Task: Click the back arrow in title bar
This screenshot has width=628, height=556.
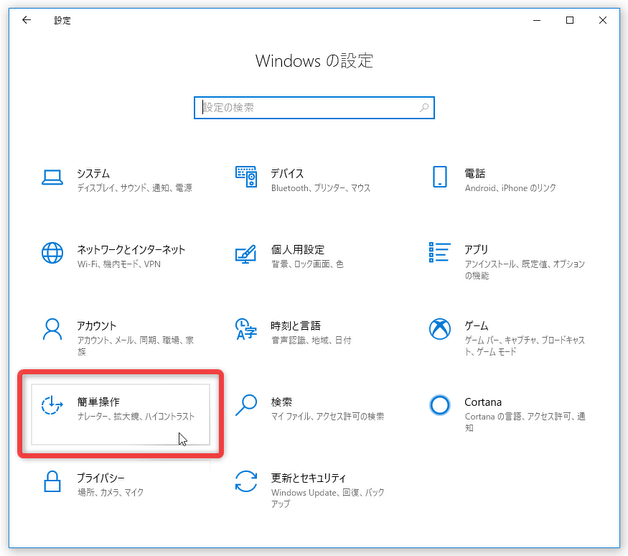Action: (26, 20)
